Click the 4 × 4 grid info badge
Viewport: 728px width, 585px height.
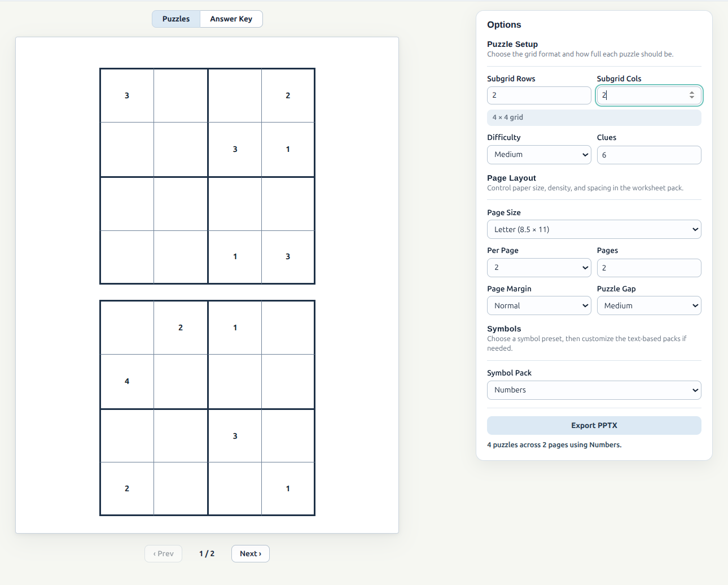[x=594, y=117]
